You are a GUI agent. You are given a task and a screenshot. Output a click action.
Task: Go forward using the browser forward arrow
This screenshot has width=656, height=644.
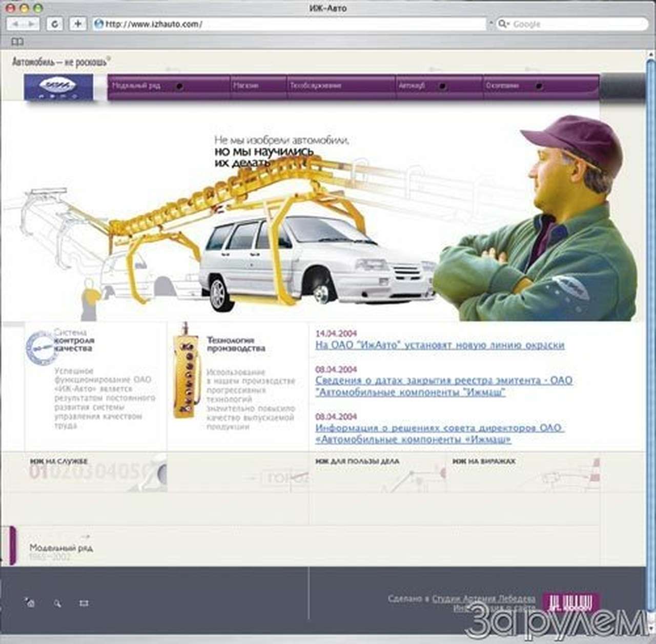(32, 24)
